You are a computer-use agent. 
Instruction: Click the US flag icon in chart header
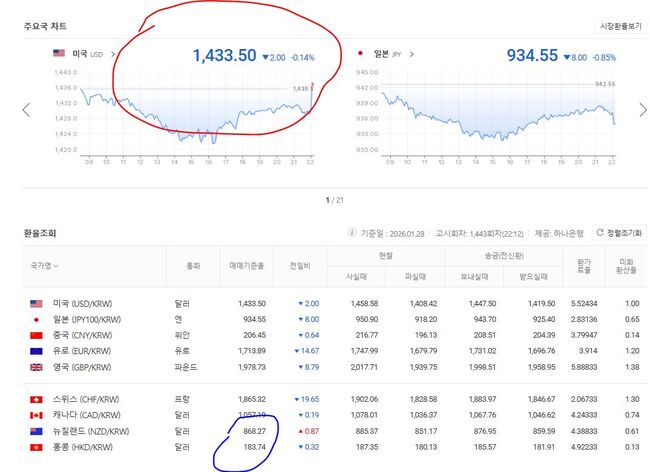click(59, 54)
